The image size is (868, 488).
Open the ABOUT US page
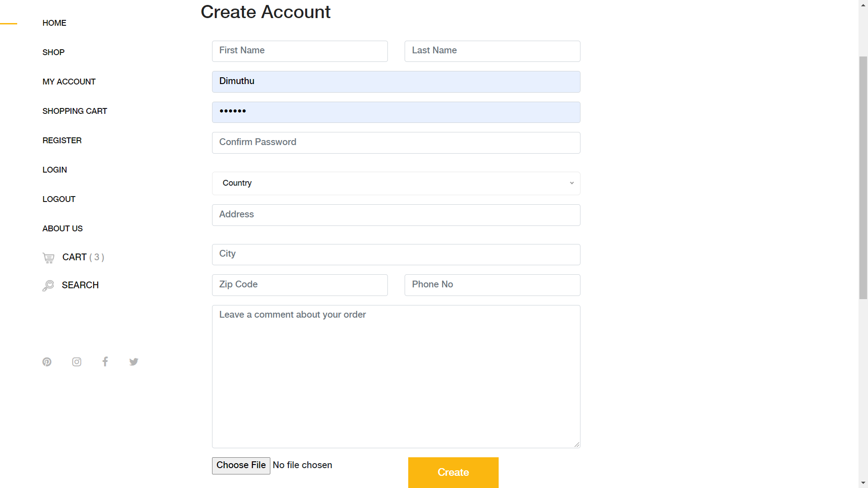click(62, 229)
